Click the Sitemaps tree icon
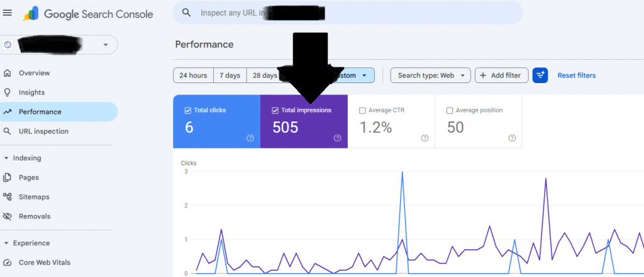 (x=7, y=197)
